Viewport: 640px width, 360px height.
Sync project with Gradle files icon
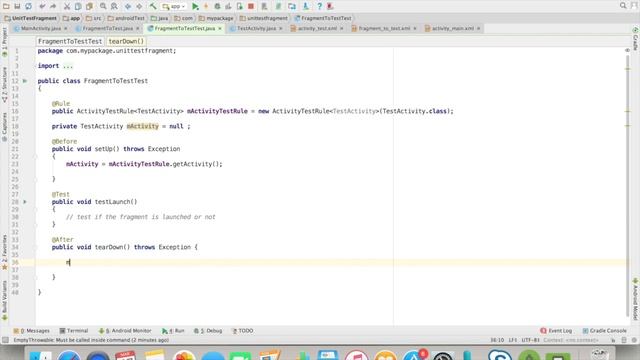coord(278,6)
